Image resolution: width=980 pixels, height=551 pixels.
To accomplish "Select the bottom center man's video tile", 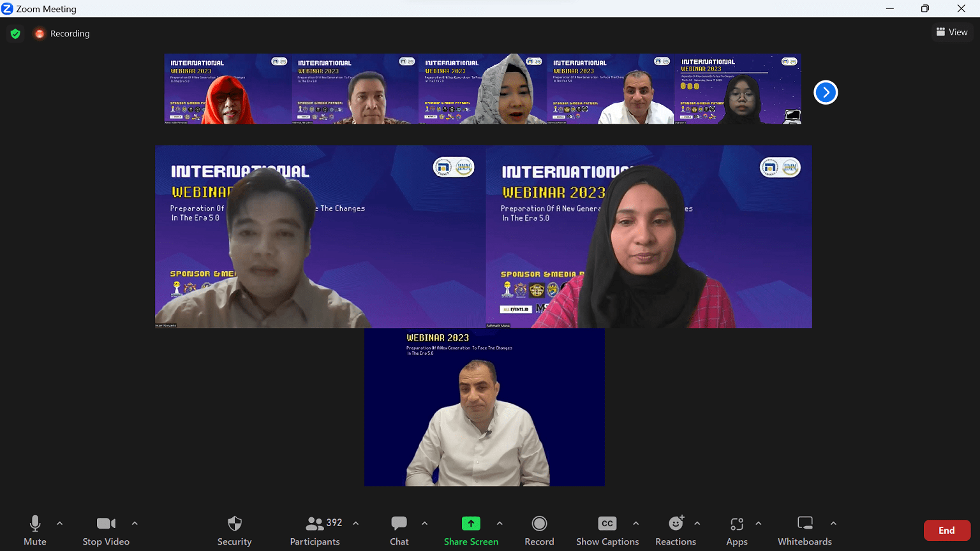I will pos(484,408).
